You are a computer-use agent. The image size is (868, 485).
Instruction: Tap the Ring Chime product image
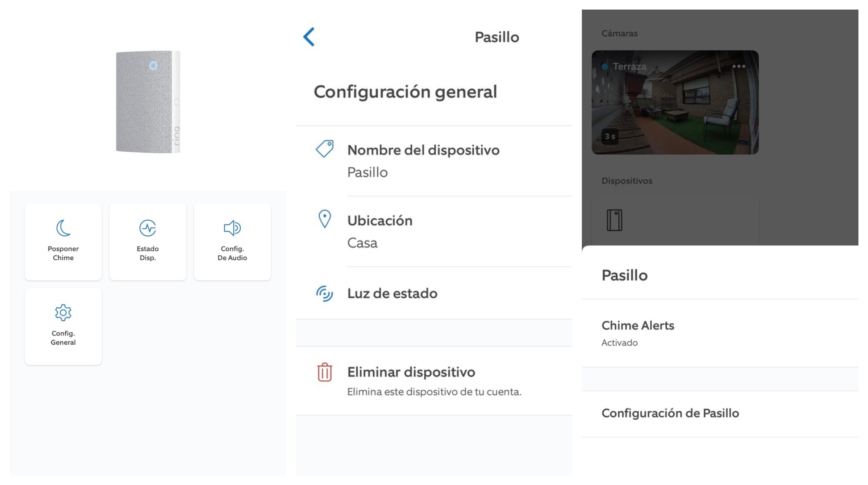click(x=148, y=102)
